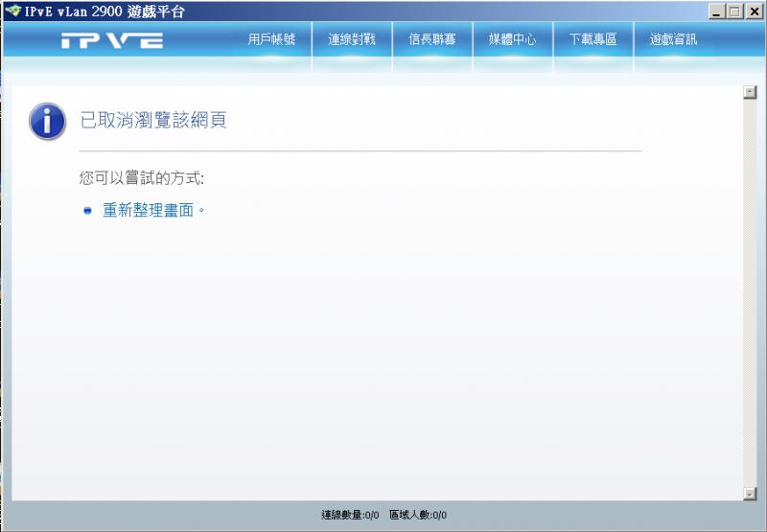Minimize the IPvE vLan window

coord(716,12)
